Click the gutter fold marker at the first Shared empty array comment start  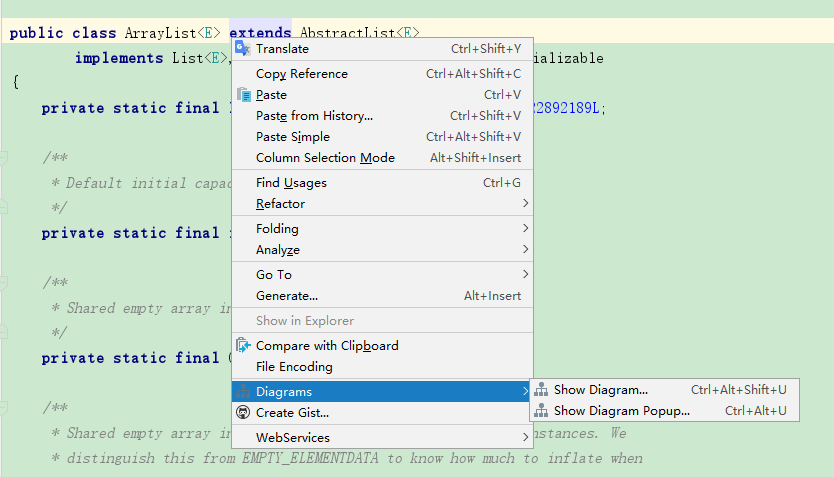4,282
